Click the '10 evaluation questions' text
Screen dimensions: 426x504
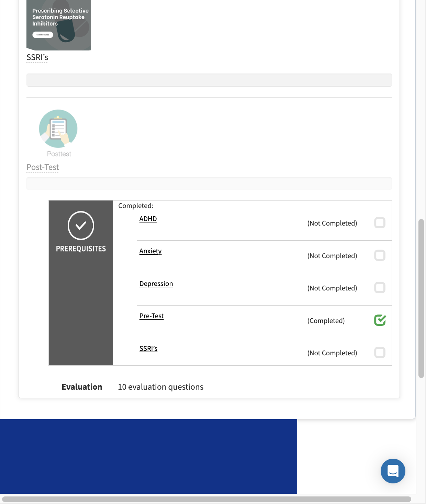[161, 387]
